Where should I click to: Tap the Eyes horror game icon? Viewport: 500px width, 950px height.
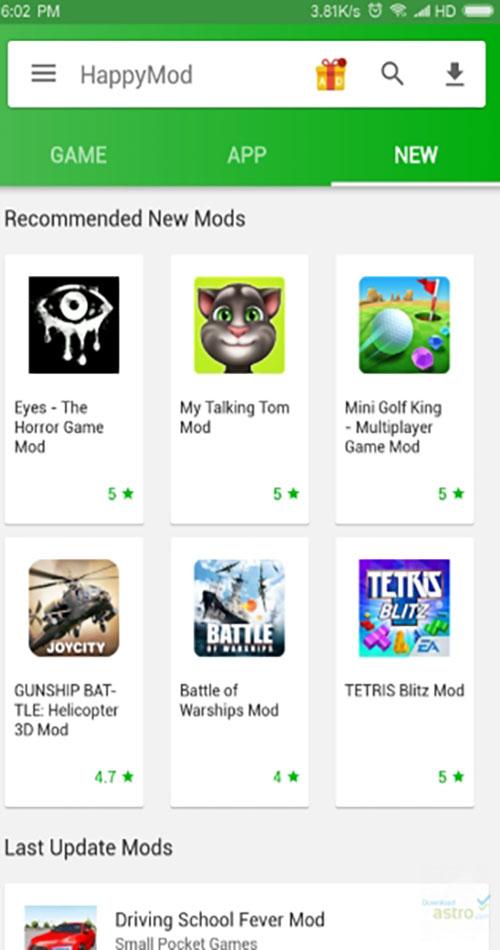click(74, 325)
